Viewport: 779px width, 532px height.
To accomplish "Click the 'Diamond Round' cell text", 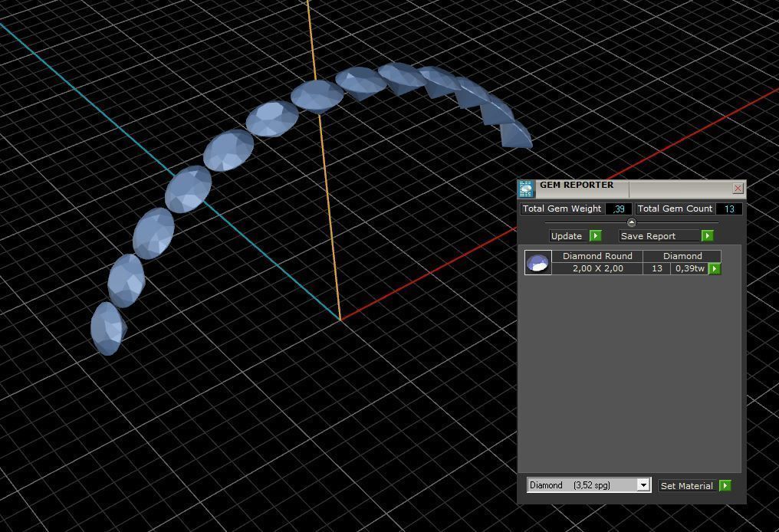I will point(597,256).
